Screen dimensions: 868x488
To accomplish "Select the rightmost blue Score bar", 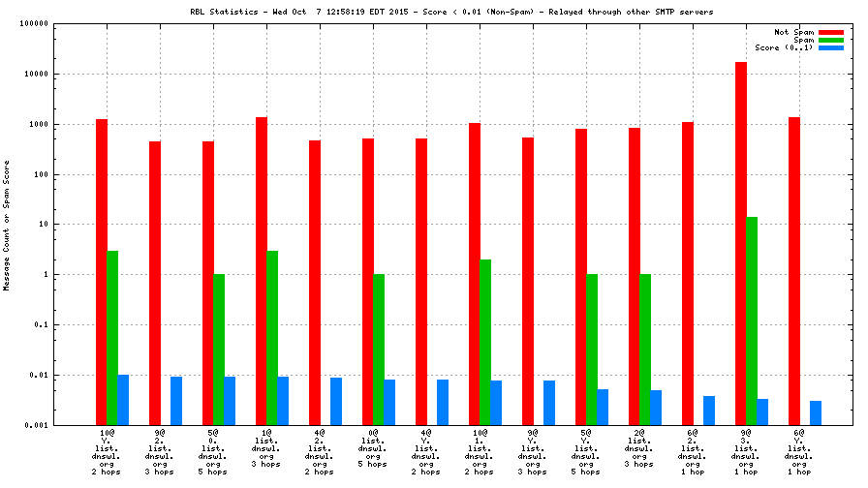I will coord(816,412).
